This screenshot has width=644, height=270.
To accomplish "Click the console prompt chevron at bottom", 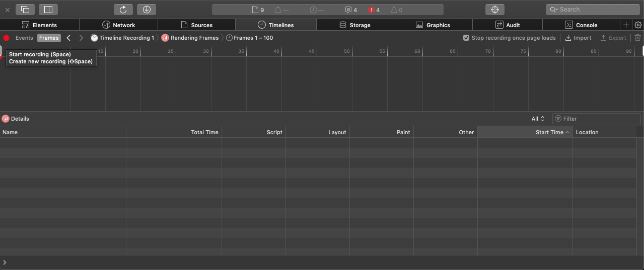I will 5,262.
